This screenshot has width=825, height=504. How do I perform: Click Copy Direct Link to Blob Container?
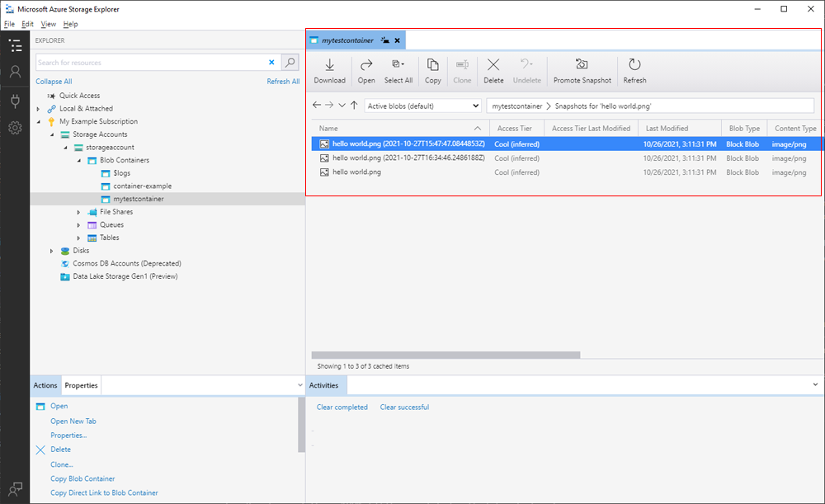[x=104, y=493]
